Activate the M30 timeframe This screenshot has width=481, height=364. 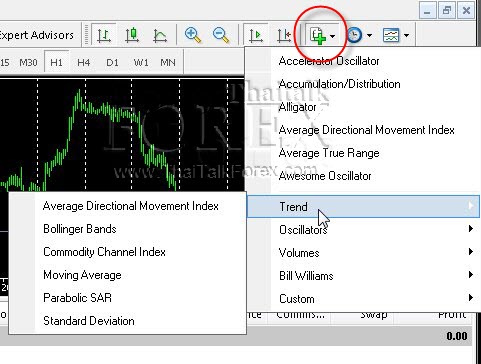[28, 62]
